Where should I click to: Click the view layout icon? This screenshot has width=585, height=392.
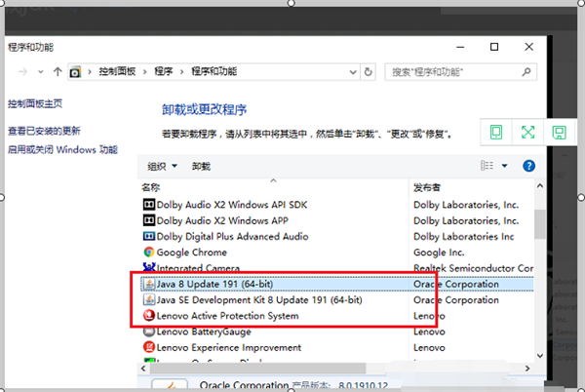(x=487, y=165)
